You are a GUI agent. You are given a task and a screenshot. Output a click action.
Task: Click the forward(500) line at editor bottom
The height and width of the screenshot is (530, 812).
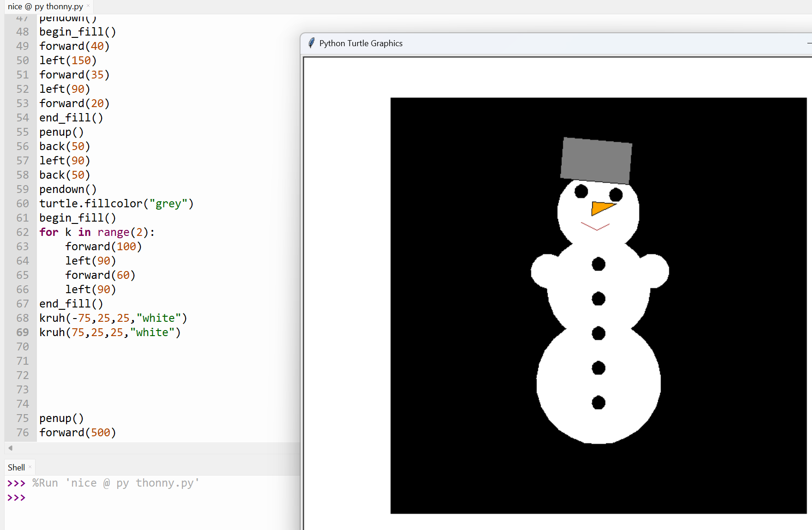pos(78,433)
